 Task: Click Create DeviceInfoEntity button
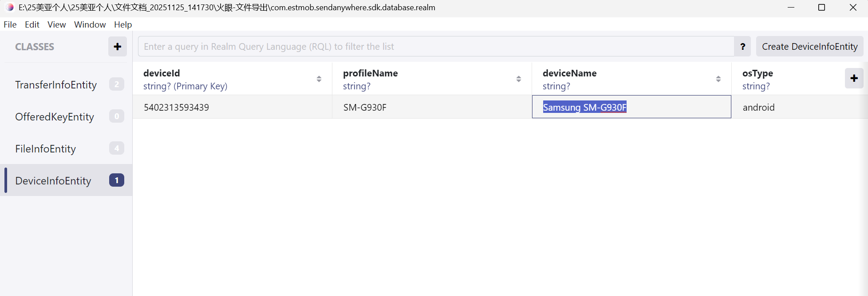(x=810, y=47)
